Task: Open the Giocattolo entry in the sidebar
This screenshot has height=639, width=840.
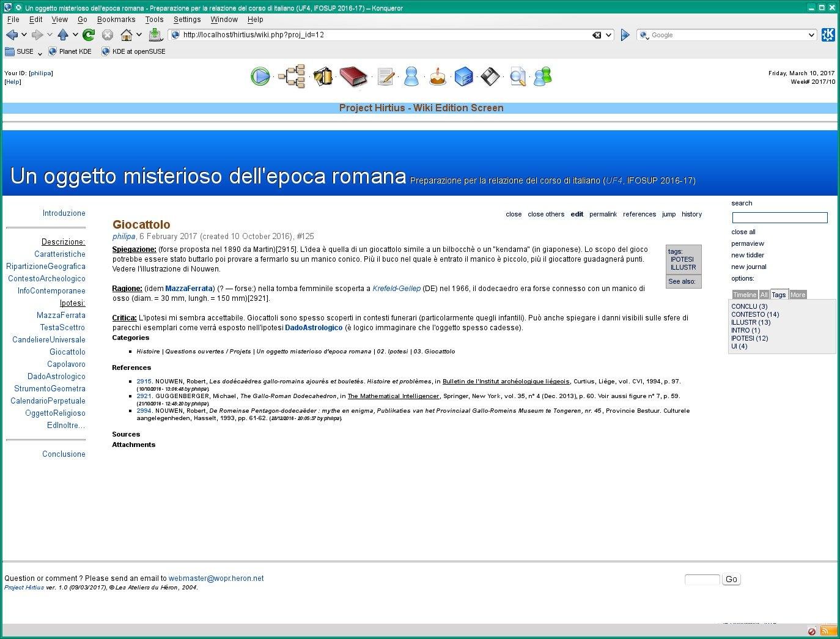Action: point(67,352)
